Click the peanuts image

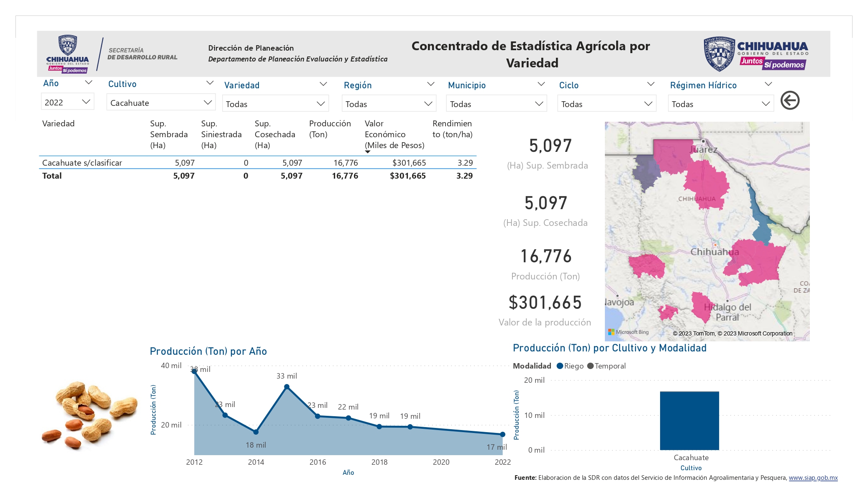click(90, 415)
